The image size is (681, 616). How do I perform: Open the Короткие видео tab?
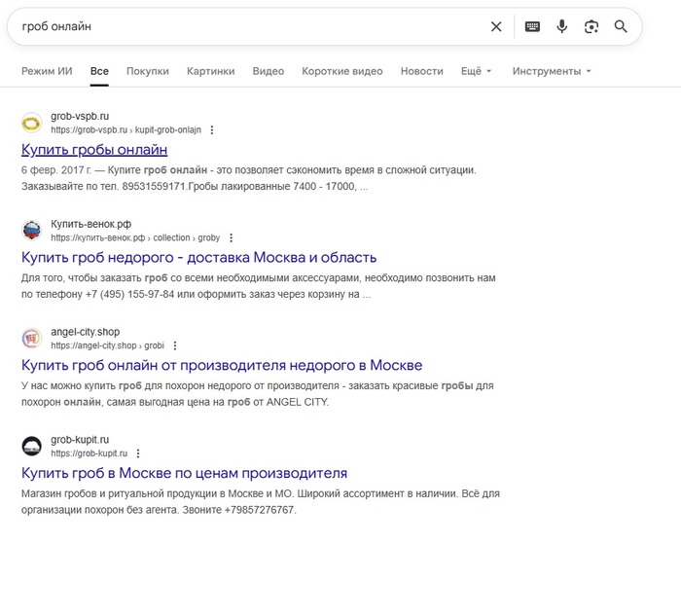(342, 71)
